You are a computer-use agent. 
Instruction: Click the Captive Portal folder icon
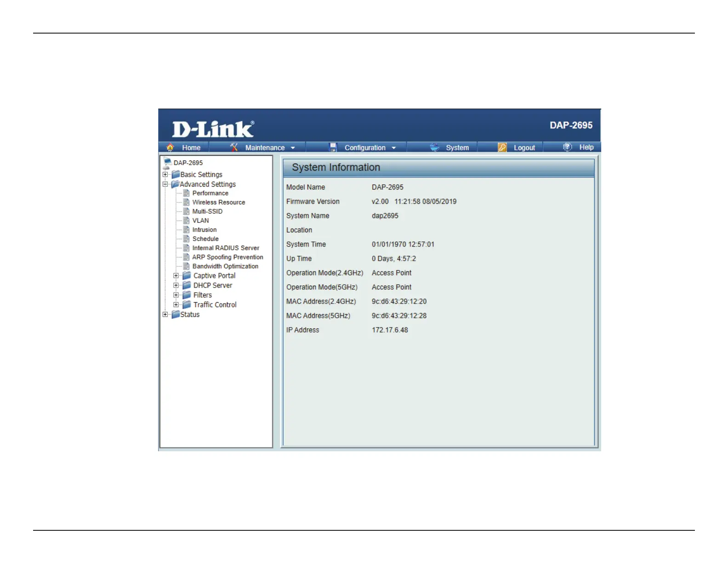[187, 276]
